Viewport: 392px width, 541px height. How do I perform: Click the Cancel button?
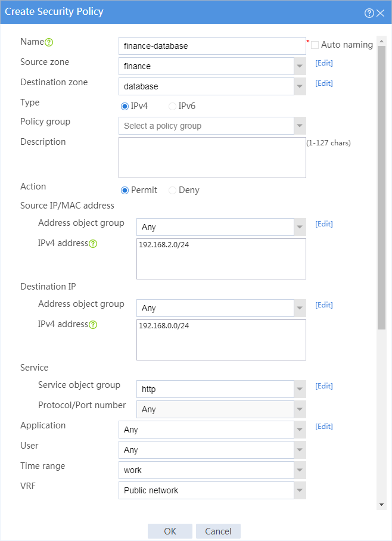[218, 531]
